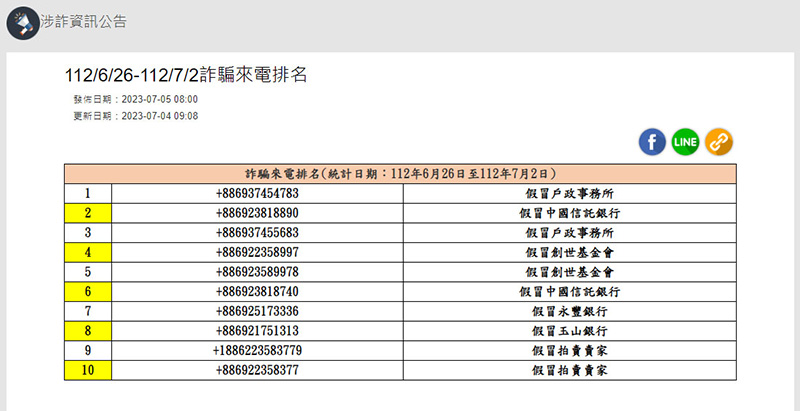Click yellow rank cell number 2
Screen dimensions: 800x411
pos(88,213)
